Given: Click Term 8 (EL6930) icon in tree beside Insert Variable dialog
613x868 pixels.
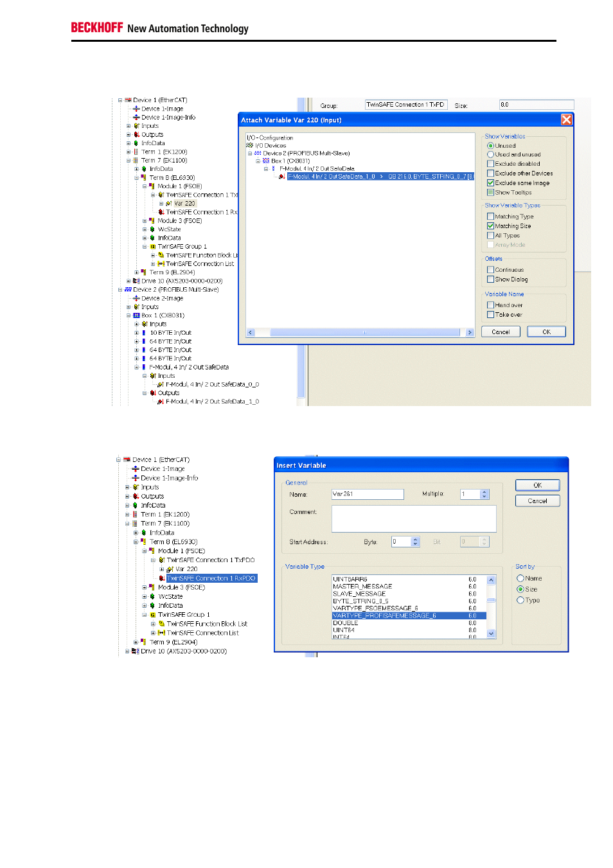Looking at the screenshot, I should (x=144, y=542).
